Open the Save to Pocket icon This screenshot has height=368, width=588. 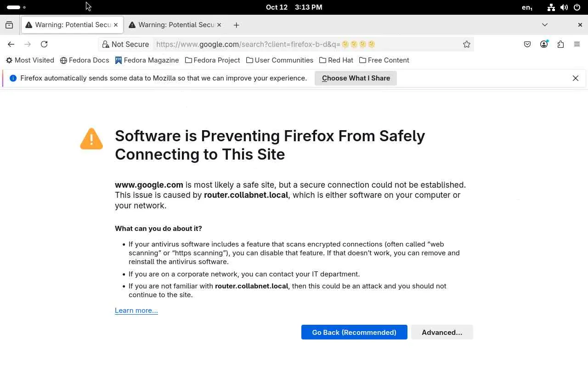pyautogui.click(x=527, y=44)
